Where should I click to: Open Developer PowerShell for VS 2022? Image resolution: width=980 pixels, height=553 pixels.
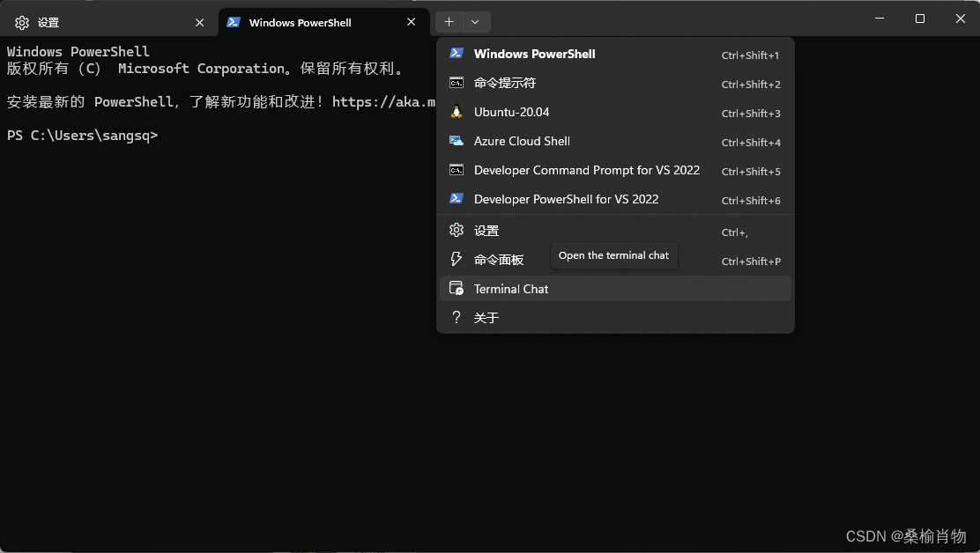click(x=616, y=199)
